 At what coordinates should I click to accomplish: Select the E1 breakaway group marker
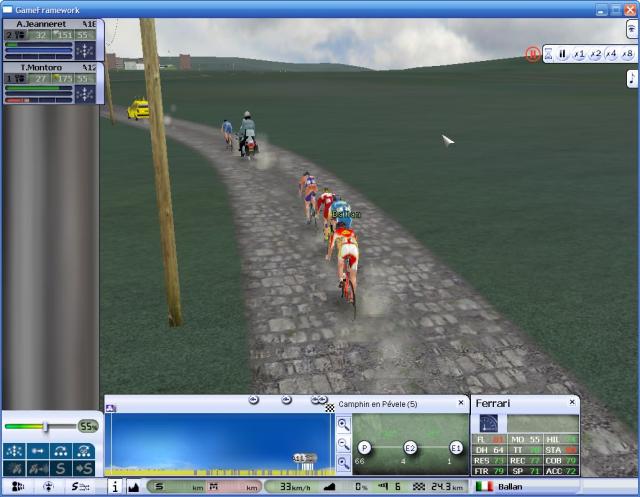pos(456,447)
